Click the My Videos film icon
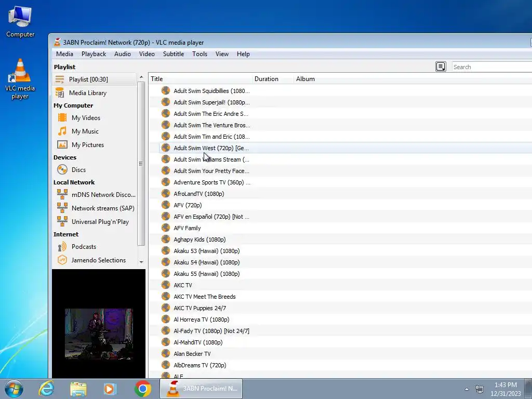The image size is (532, 399). tap(62, 117)
